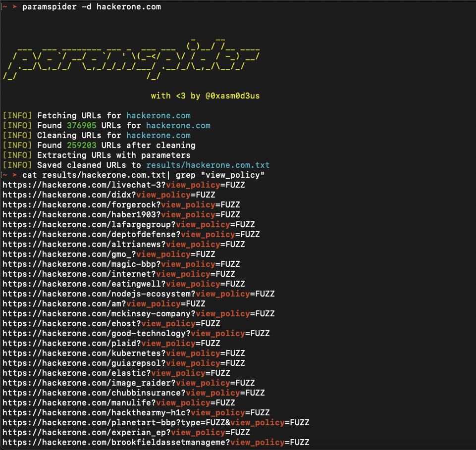Click the brookfieldassetmanageme URL line

pyautogui.click(x=156, y=443)
